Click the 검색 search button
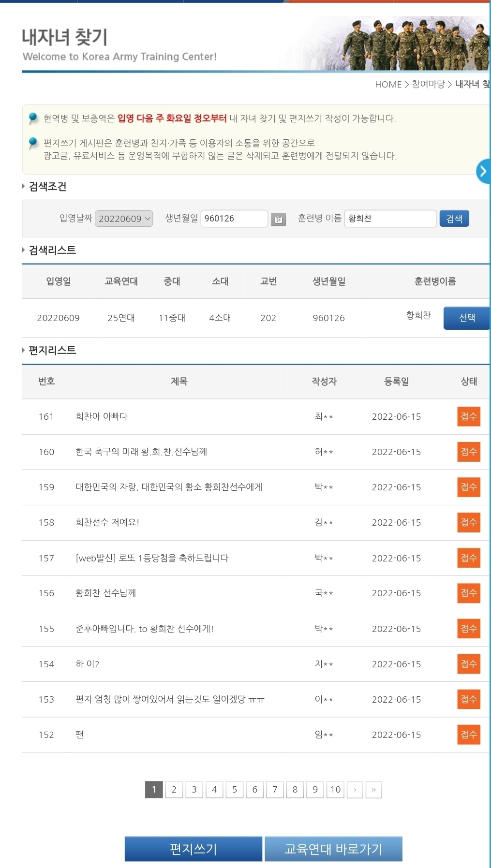This screenshot has width=491, height=868. pos(454,219)
